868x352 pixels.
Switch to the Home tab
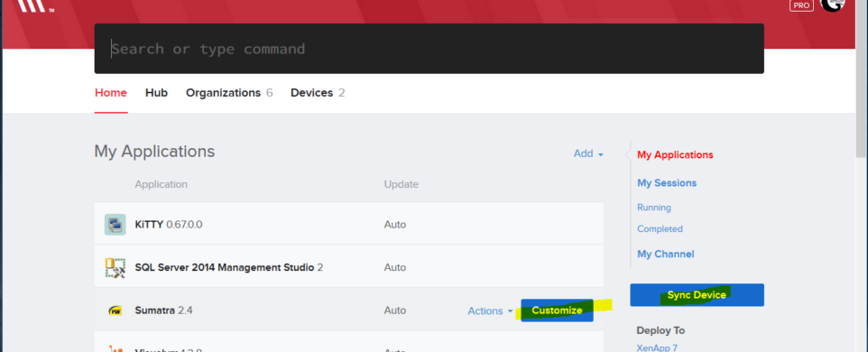111,93
